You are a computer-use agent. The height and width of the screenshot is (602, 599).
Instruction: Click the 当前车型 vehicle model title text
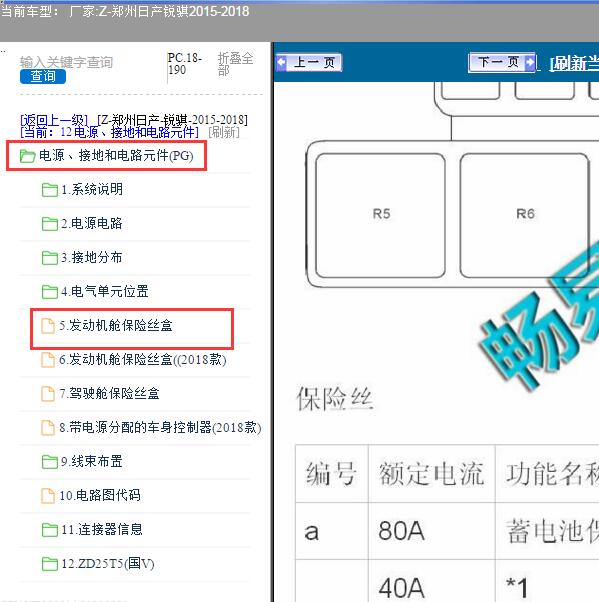click(x=125, y=11)
